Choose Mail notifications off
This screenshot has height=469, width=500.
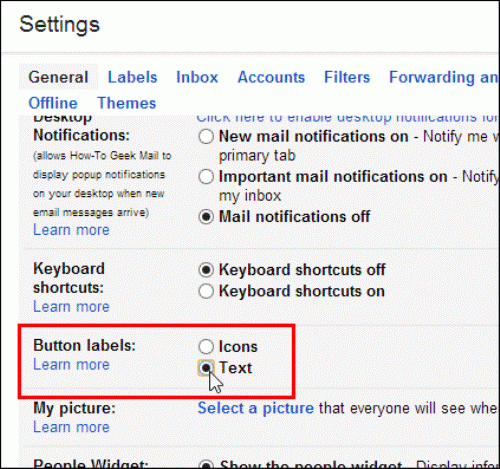(x=206, y=217)
